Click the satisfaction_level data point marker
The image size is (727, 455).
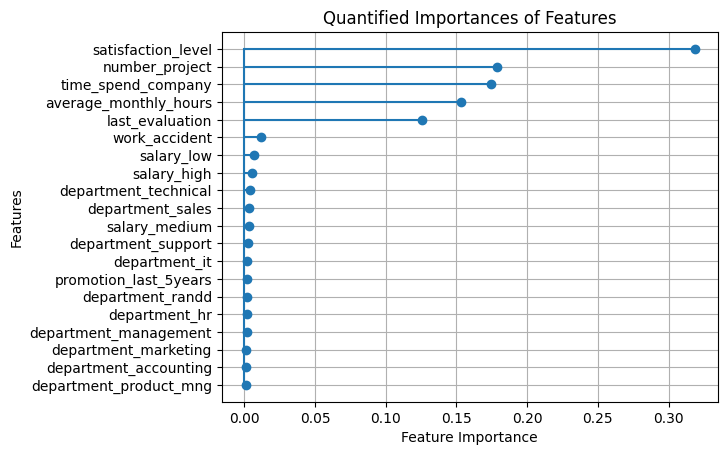(x=695, y=49)
